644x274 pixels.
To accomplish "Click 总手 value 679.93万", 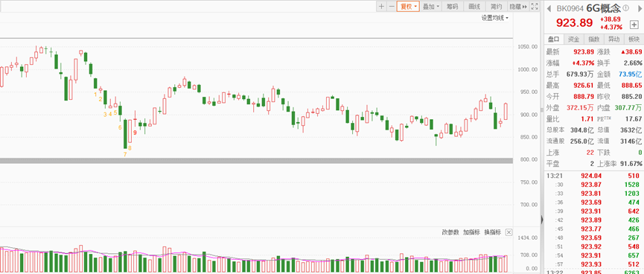I will (x=579, y=74).
